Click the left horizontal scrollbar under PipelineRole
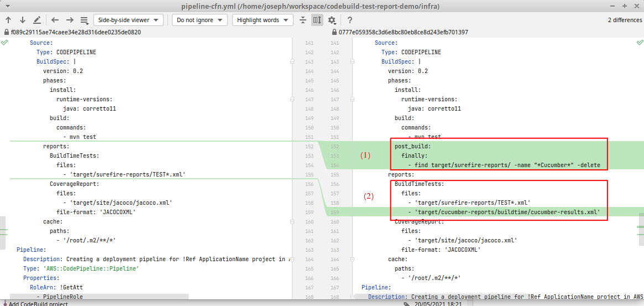The width and height of the screenshot is (644, 306). click(100, 297)
